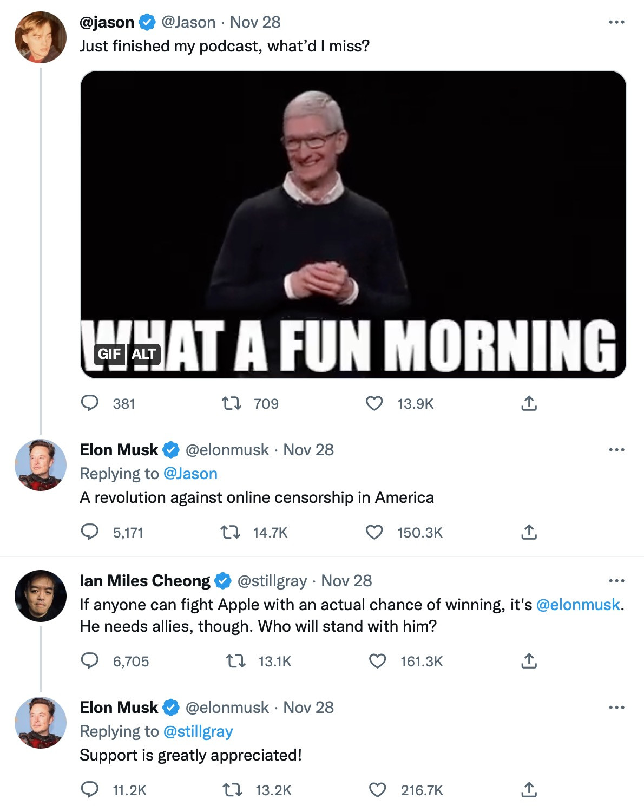Open the 'Replying to @stillgray' link
Image resolution: width=644 pixels, height=812 pixels.
[198, 731]
